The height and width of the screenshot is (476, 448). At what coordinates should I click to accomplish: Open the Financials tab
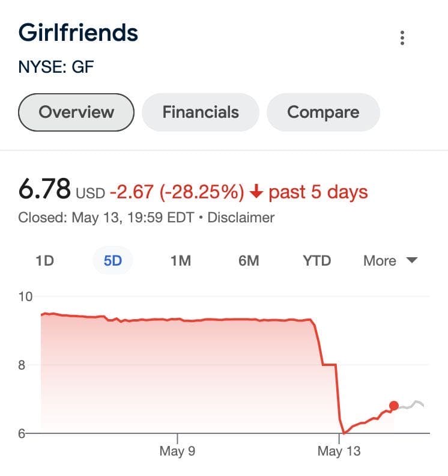point(201,112)
